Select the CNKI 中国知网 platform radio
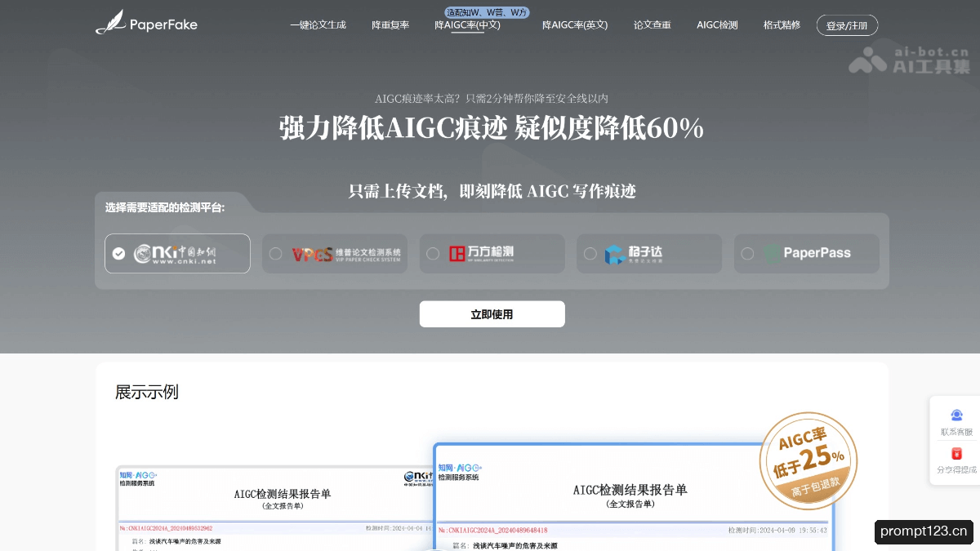980x551 pixels. point(119,254)
